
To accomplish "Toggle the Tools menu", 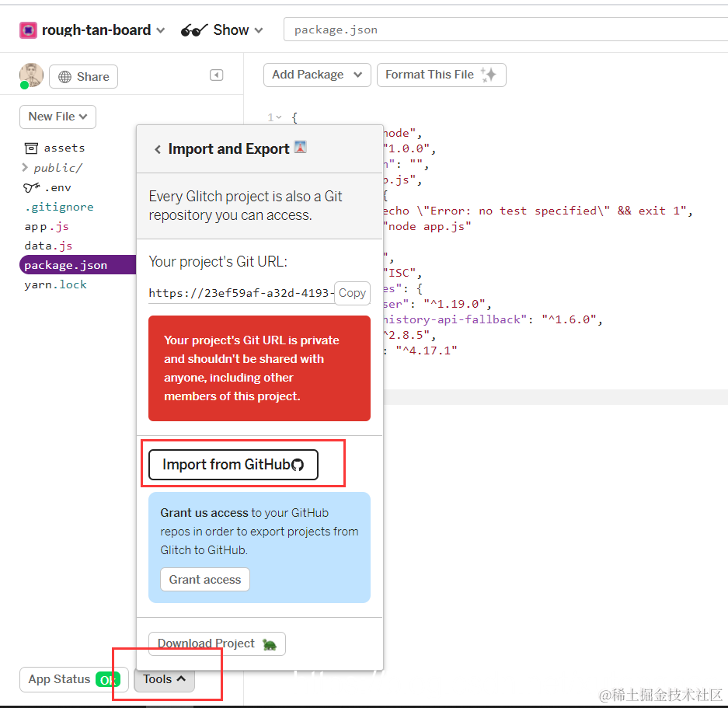I will [165, 679].
